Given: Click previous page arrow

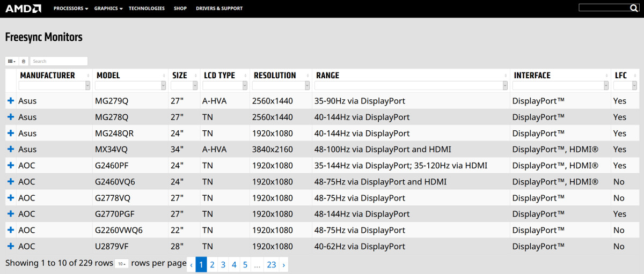Looking at the screenshot, I should 192,264.
